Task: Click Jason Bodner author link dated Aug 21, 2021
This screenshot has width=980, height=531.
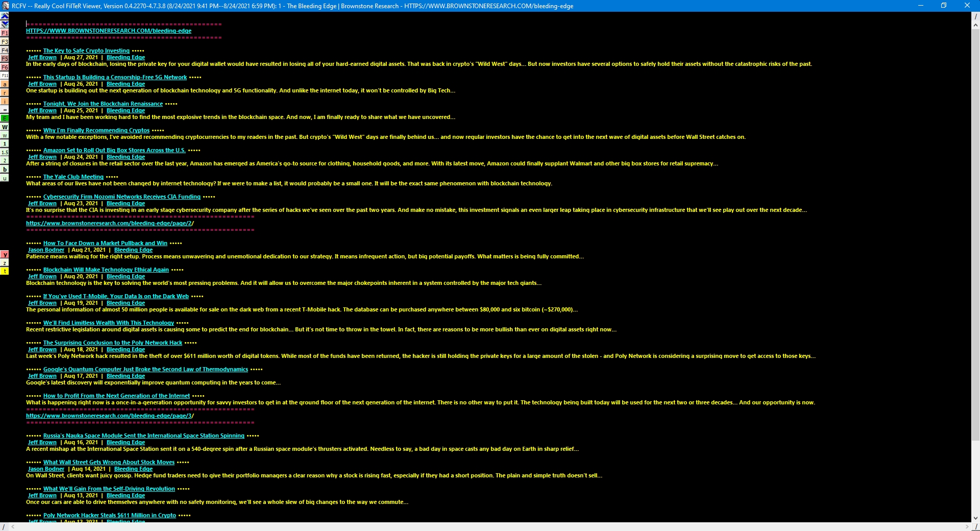Action: tap(46, 250)
